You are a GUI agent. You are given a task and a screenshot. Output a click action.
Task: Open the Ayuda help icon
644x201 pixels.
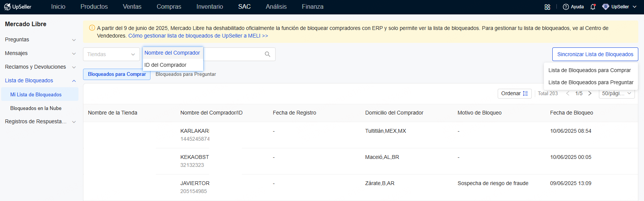pyautogui.click(x=566, y=7)
